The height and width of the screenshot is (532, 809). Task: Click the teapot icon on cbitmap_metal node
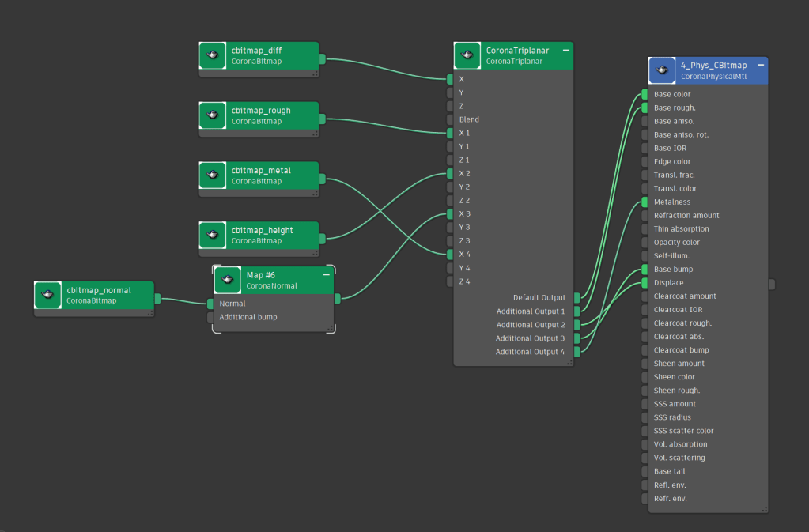[213, 175]
